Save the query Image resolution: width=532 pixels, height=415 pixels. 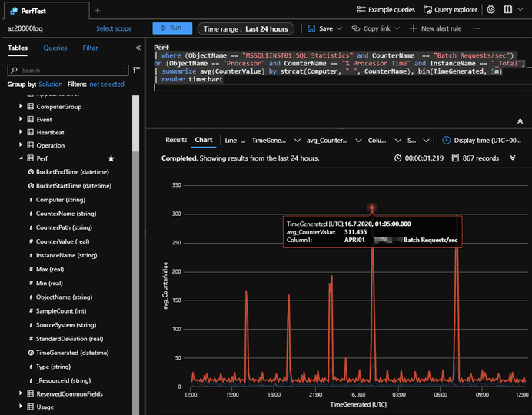click(x=321, y=29)
